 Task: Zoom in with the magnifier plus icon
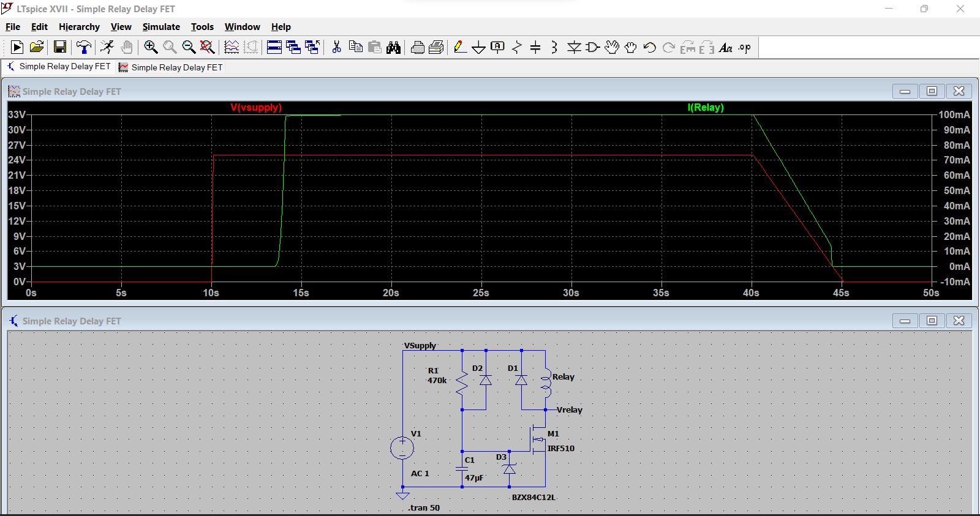point(151,47)
